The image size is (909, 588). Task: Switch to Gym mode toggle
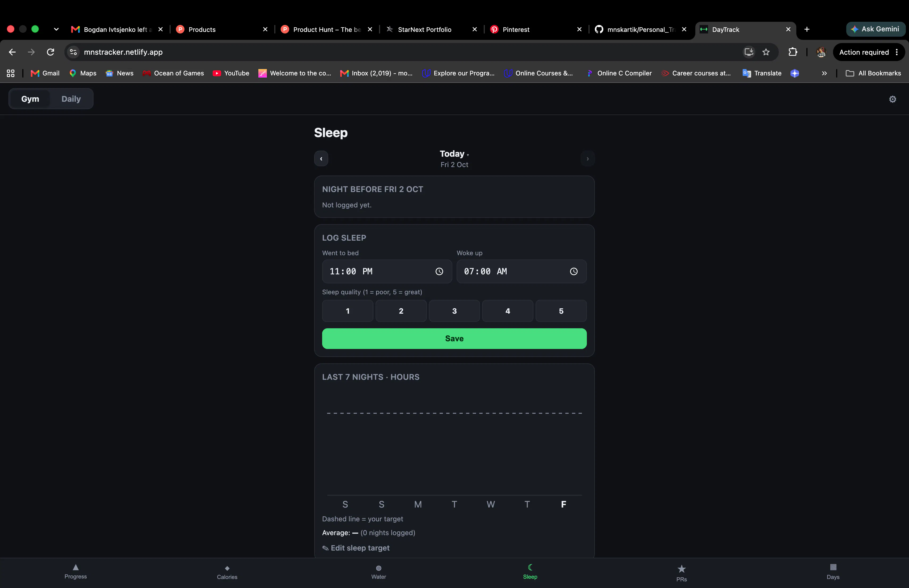point(30,99)
